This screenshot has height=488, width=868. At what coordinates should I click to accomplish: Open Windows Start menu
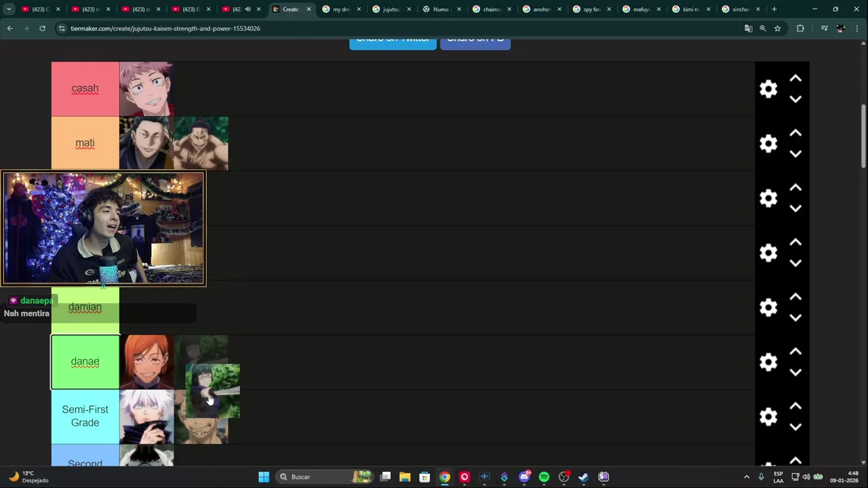click(x=264, y=477)
